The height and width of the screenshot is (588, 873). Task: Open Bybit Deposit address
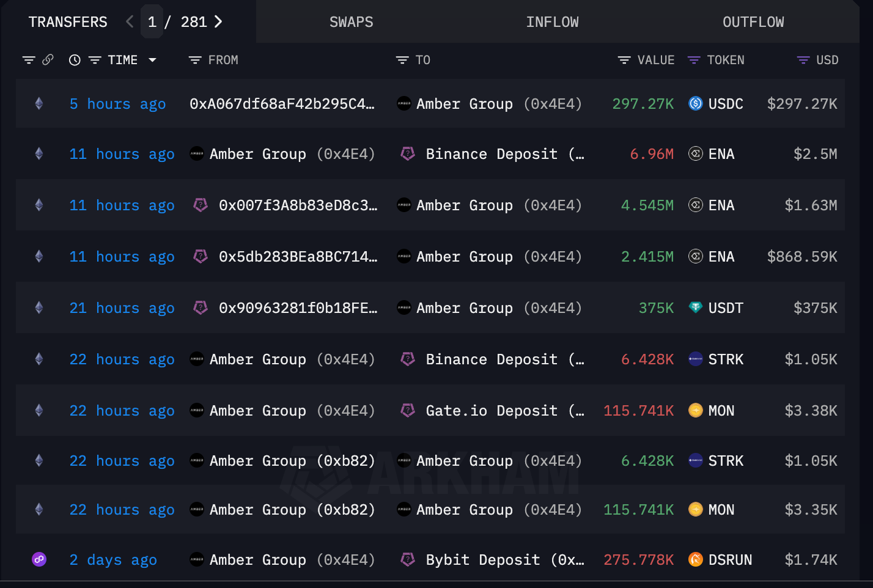pos(505,560)
